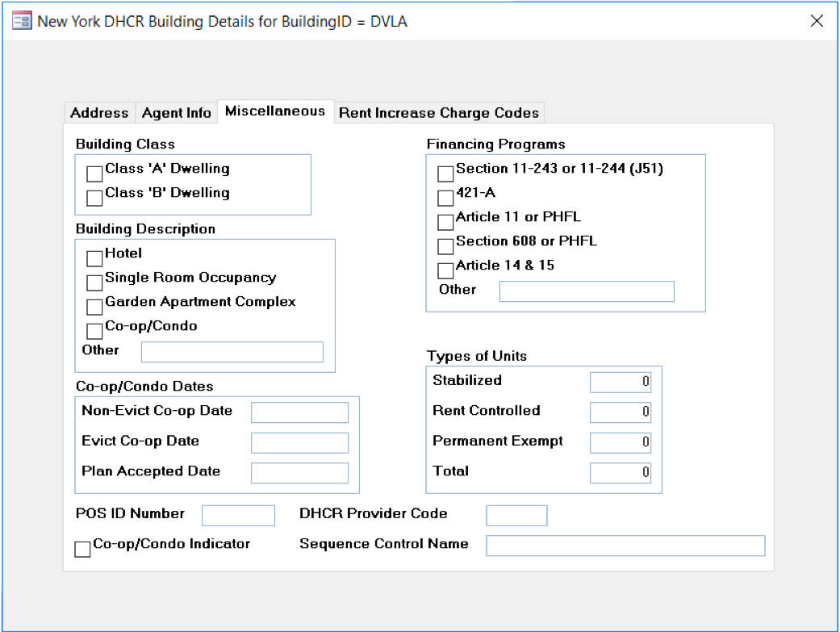Select the Miscellaneous tab
840x632 pixels.
(x=275, y=111)
